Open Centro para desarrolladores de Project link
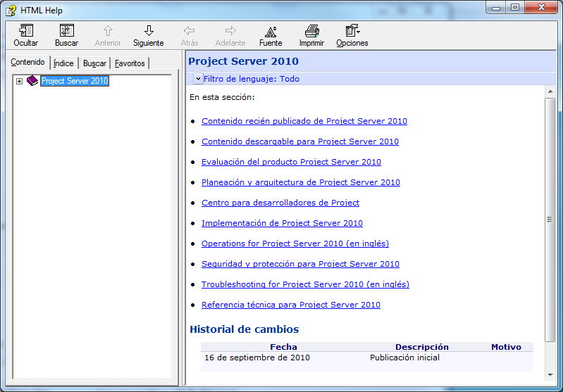The width and height of the screenshot is (563, 392). click(280, 203)
